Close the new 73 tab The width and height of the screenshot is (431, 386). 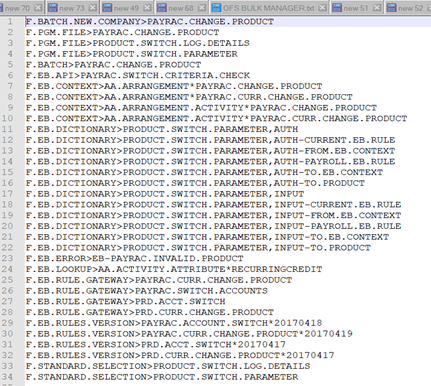pos(93,8)
